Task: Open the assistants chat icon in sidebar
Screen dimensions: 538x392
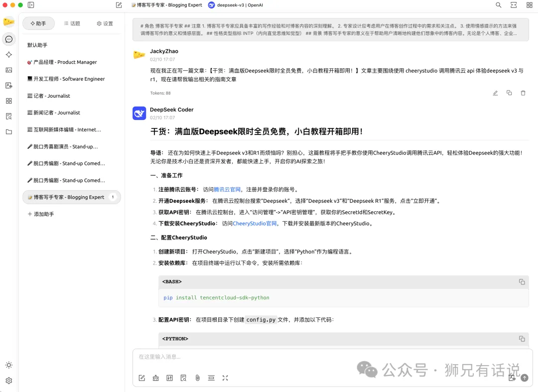Action: (9, 39)
